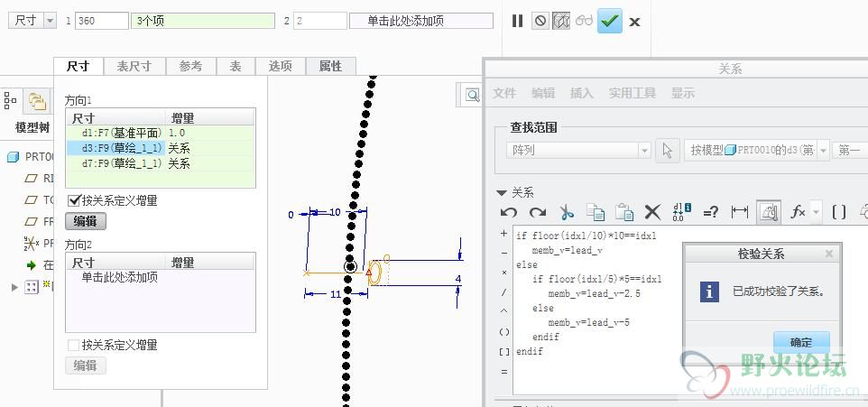Viewport: 868px width, 407px height.
Task: Select the d7:F9(草绘_1_1) row
Action: pyautogui.click(x=161, y=163)
